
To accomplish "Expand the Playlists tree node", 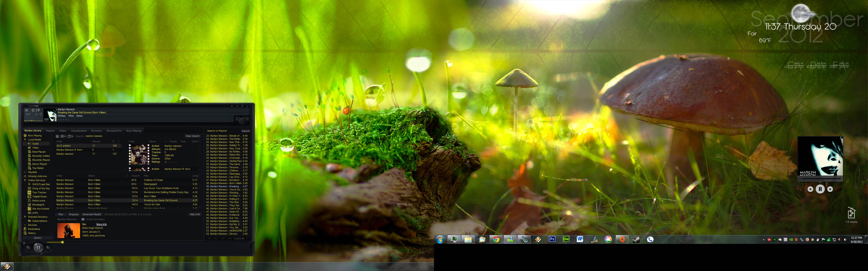I will (25, 172).
